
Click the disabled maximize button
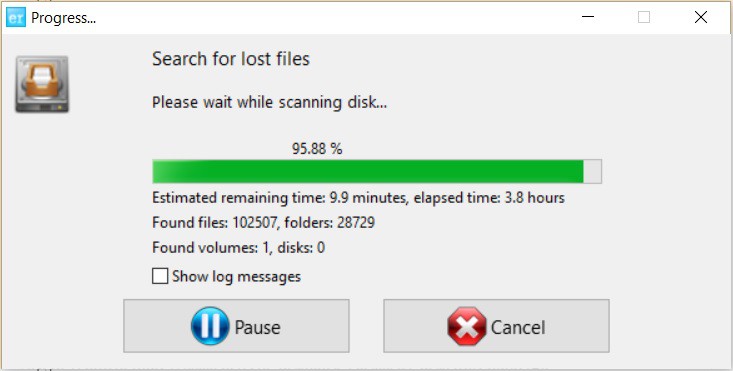(644, 17)
